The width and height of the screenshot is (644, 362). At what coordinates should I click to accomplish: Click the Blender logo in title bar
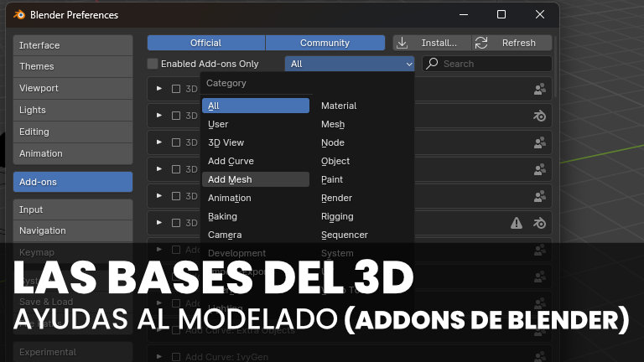point(19,15)
